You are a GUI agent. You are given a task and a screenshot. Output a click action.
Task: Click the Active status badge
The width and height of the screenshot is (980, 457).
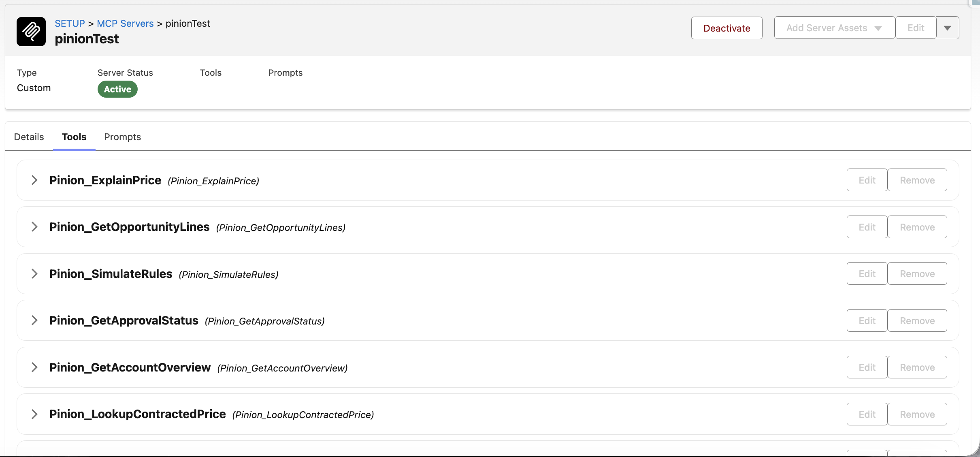(x=117, y=89)
